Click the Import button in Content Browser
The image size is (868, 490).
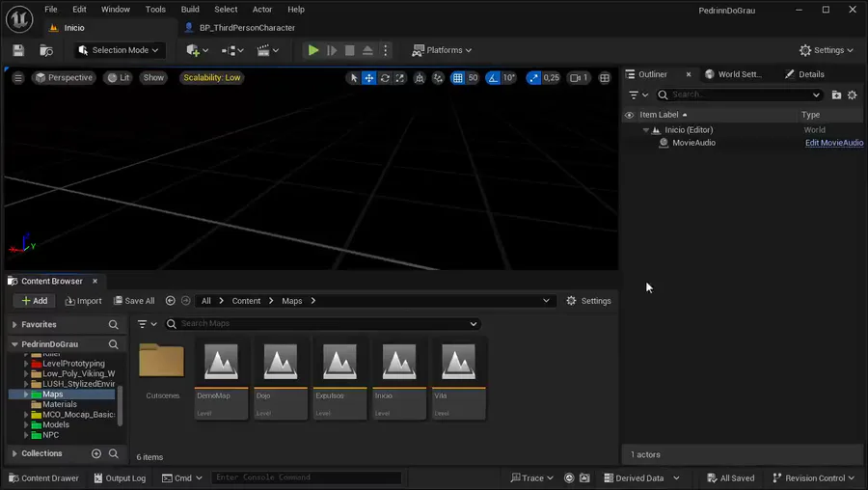click(x=83, y=301)
